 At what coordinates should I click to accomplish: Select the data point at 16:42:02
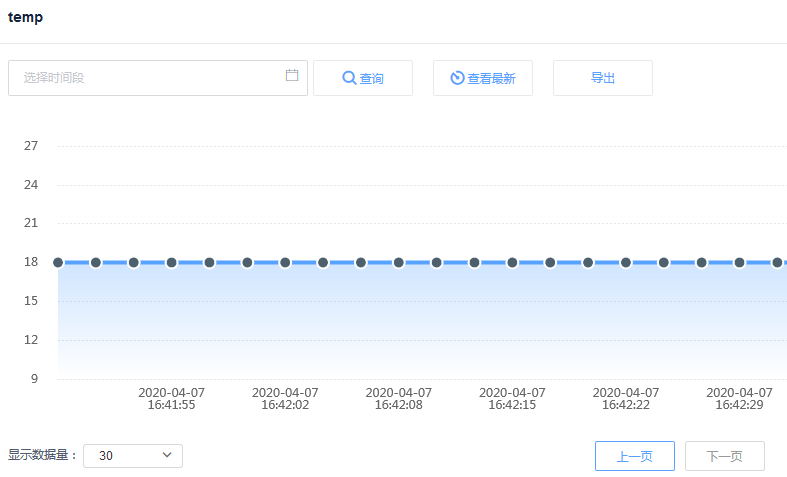tap(285, 263)
